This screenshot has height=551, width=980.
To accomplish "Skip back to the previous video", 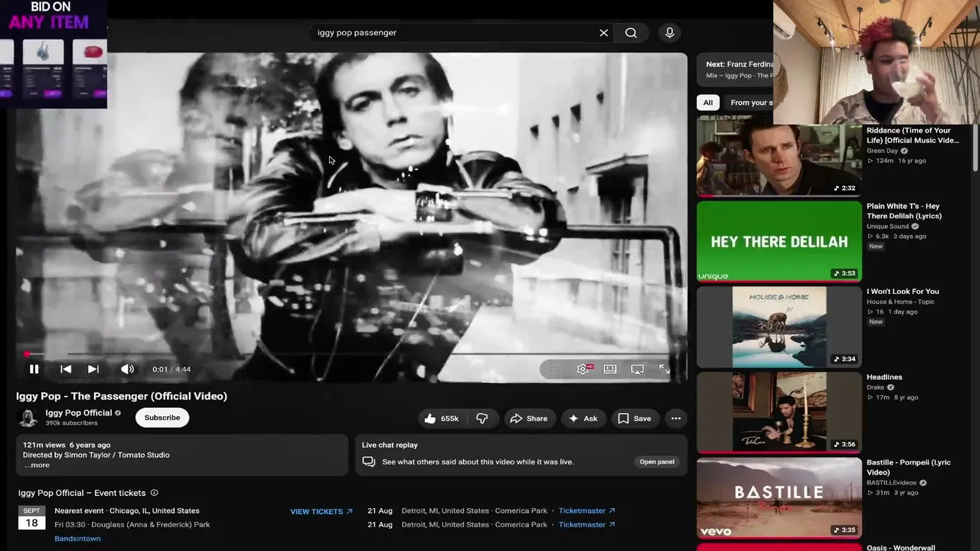I will (66, 369).
